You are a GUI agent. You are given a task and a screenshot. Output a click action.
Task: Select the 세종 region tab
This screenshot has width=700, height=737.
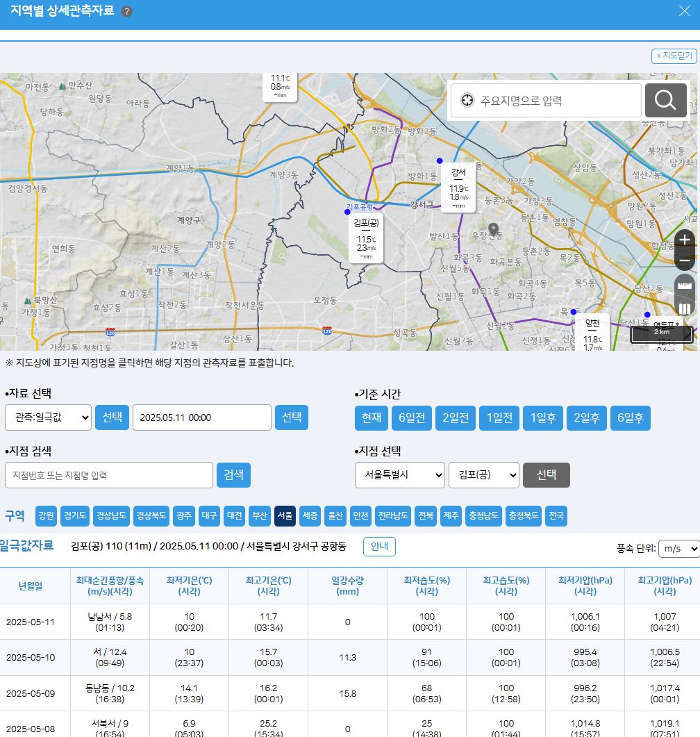coord(310,515)
